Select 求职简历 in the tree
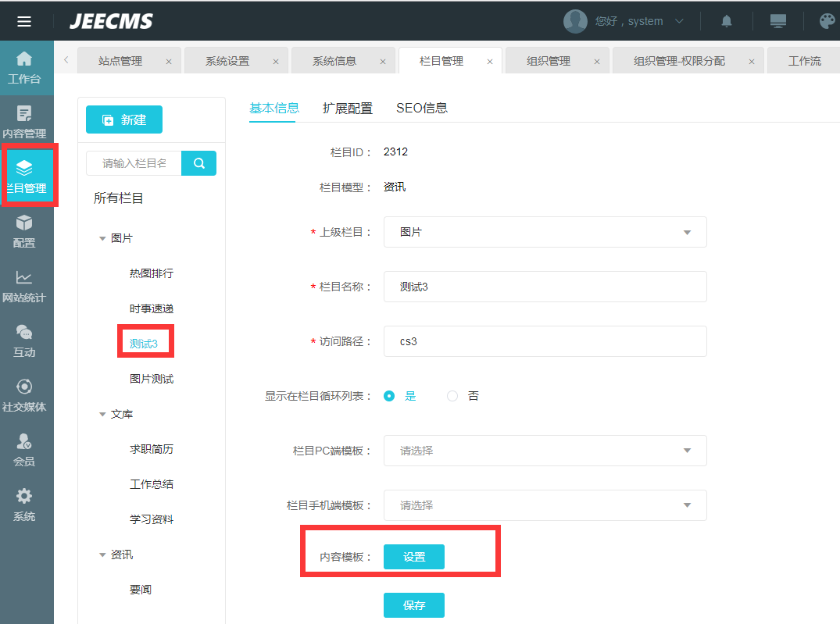 pyautogui.click(x=152, y=449)
